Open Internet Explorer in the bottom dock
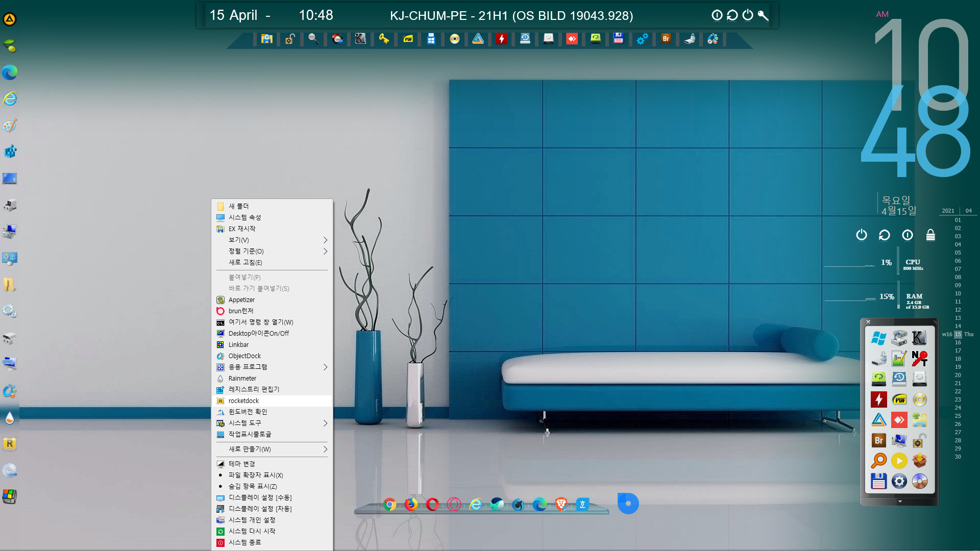This screenshot has height=551, width=980. (475, 505)
